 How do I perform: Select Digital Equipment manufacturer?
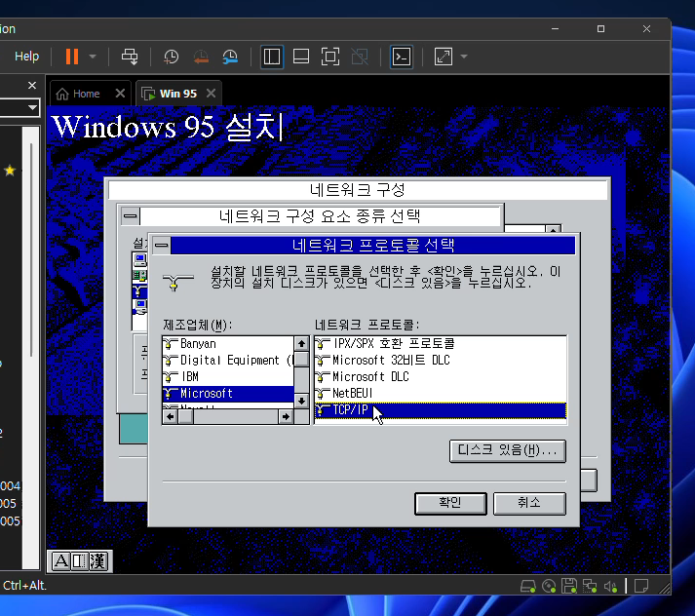coord(228,360)
